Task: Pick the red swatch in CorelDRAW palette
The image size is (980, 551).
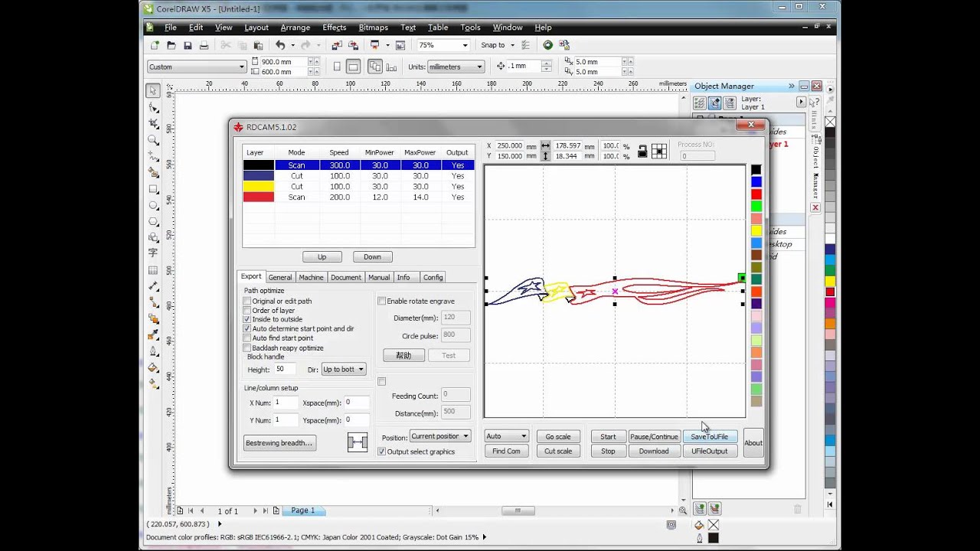Action: click(830, 292)
